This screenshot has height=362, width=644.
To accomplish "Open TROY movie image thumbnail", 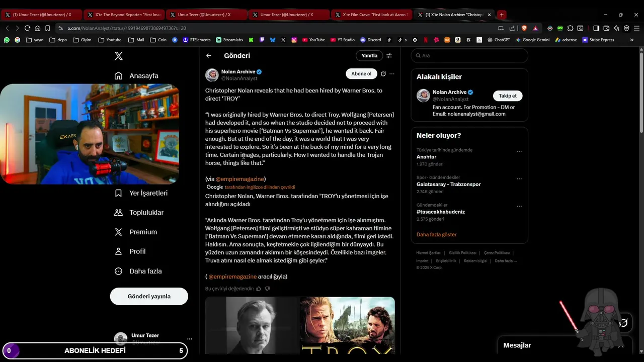I will click(348, 325).
